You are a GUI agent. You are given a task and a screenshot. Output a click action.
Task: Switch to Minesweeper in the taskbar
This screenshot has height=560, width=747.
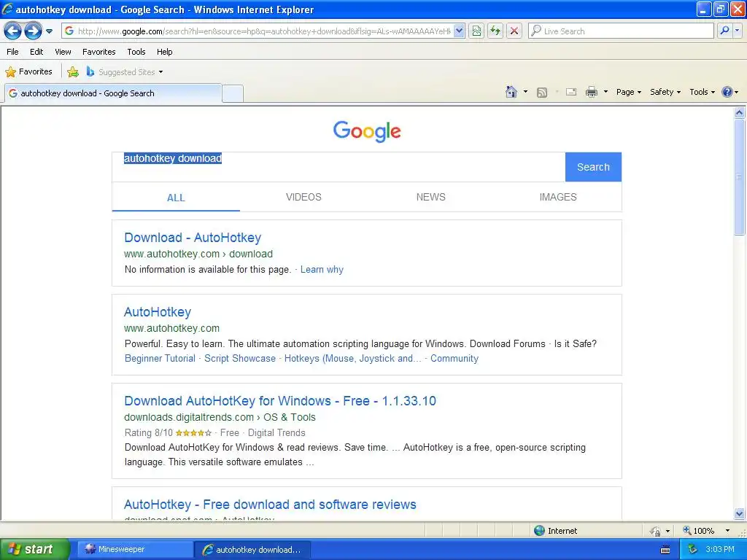pos(134,549)
